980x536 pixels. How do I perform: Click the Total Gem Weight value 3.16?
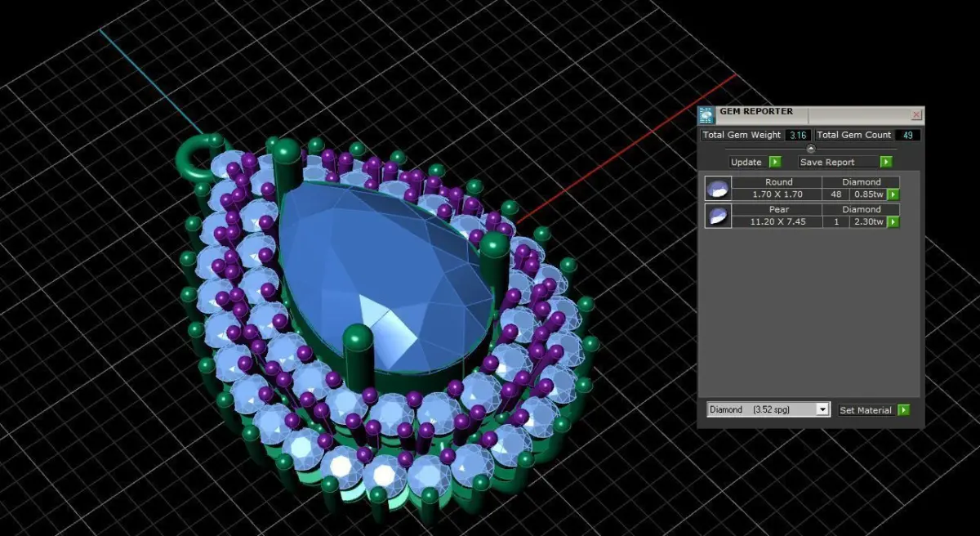coord(797,135)
